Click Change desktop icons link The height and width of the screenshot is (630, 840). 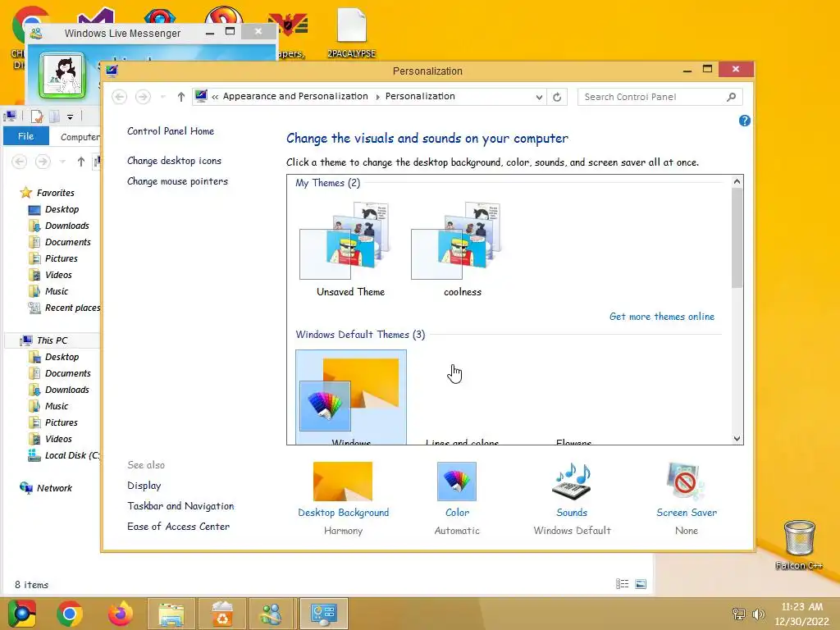tap(174, 161)
